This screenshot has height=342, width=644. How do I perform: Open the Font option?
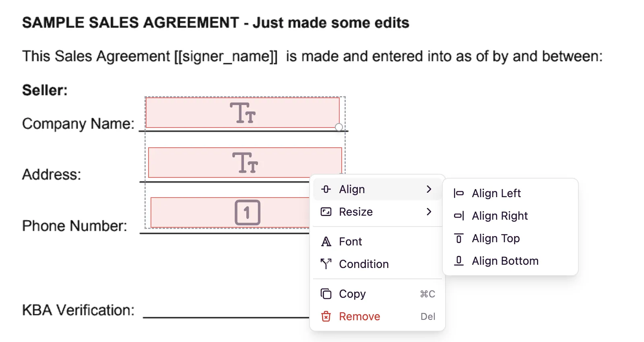click(350, 241)
